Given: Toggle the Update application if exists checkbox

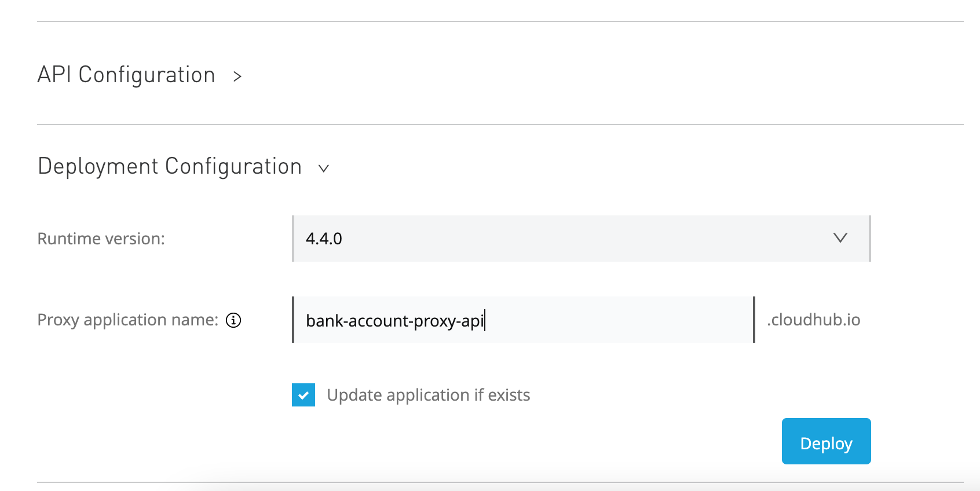Looking at the screenshot, I should point(303,395).
